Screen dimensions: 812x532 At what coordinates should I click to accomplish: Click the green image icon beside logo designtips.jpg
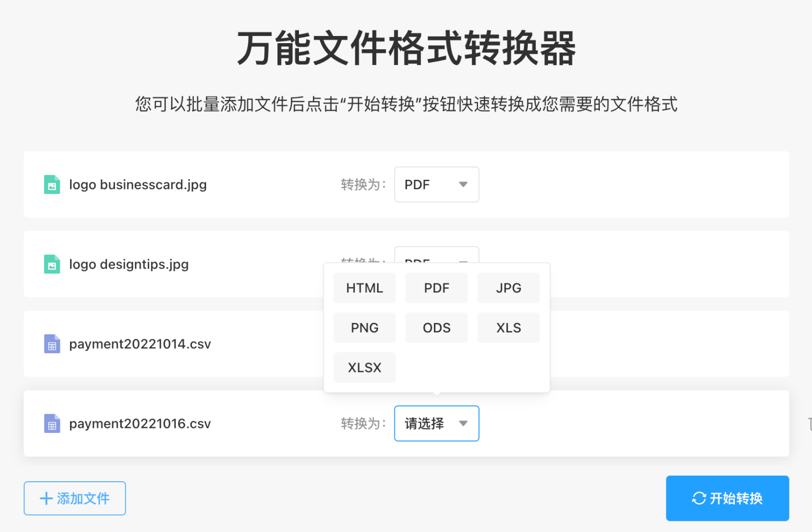[x=51, y=264]
